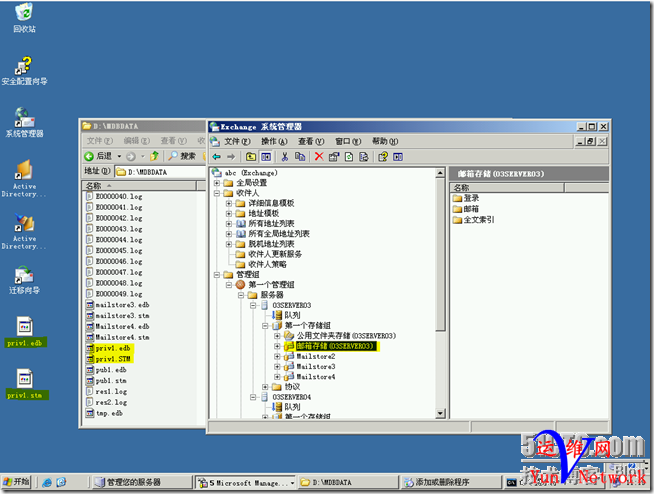Image resolution: width=654 pixels, height=494 pixels.
Task: Click the Up one level folder icon
Action: tap(251, 157)
